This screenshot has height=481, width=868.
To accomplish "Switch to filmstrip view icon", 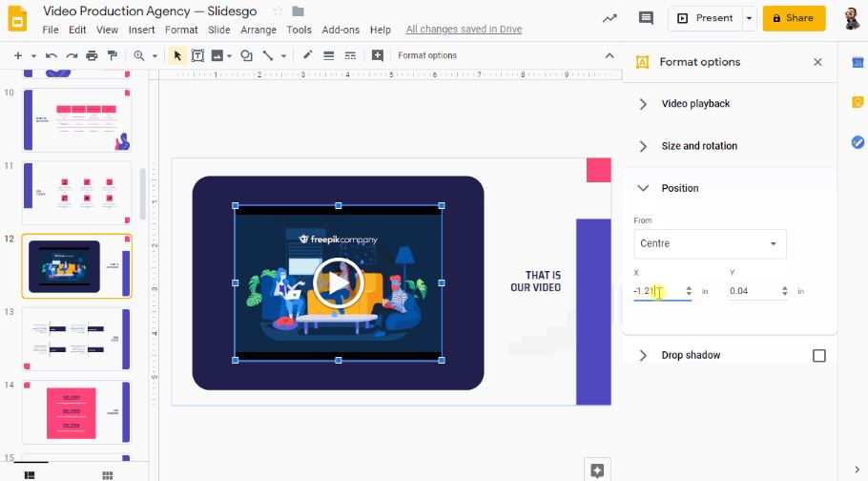I will tap(30, 475).
